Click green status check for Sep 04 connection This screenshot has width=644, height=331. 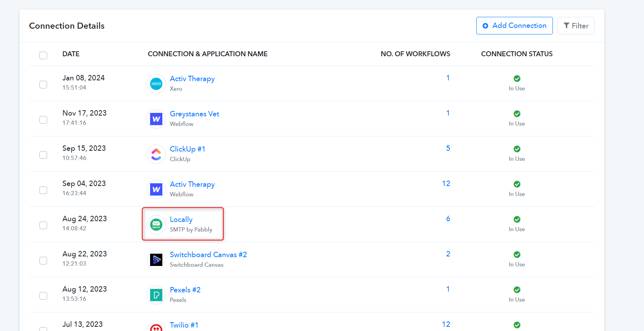(x=517, y=184)
